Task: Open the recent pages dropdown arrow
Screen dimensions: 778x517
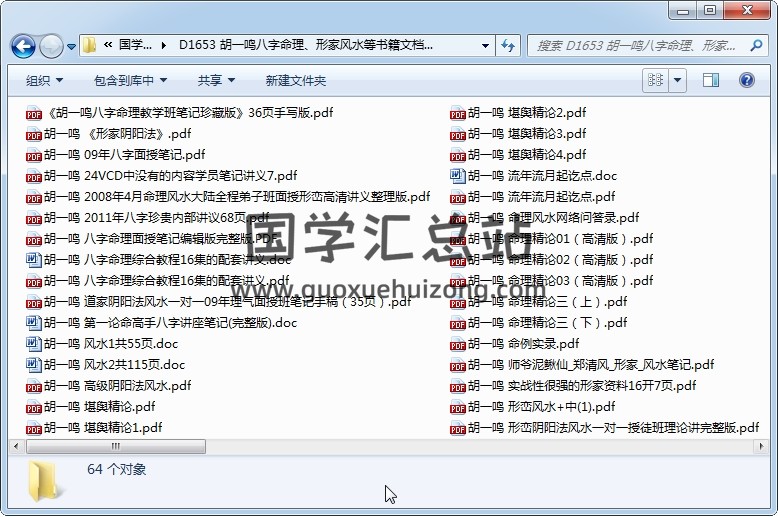Action: coord(71,47)
